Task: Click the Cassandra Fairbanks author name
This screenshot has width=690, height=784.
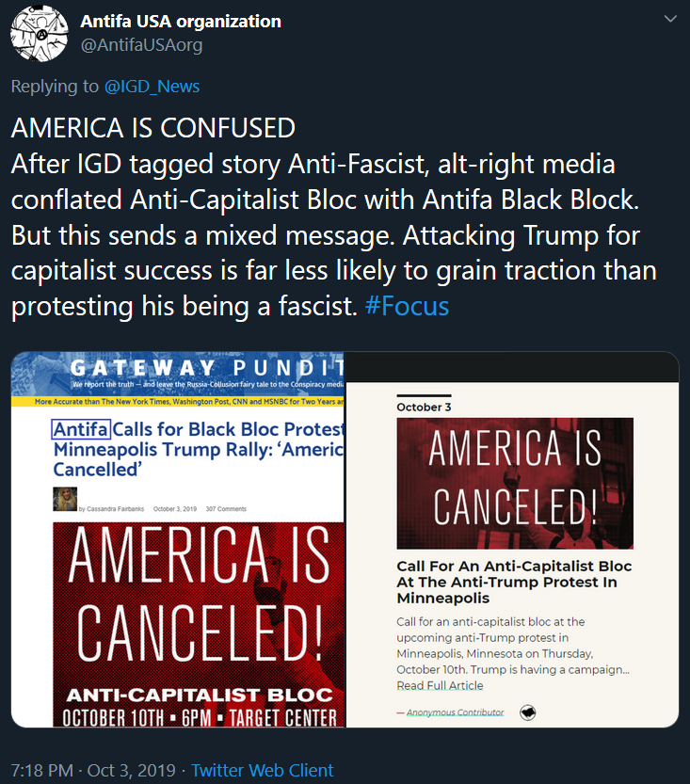Action: coord(114,509)
